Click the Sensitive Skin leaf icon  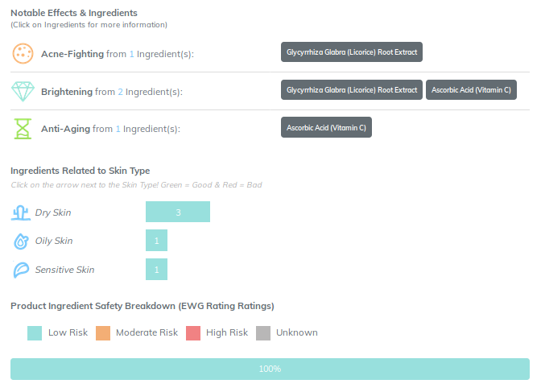[x=21, y=270]
